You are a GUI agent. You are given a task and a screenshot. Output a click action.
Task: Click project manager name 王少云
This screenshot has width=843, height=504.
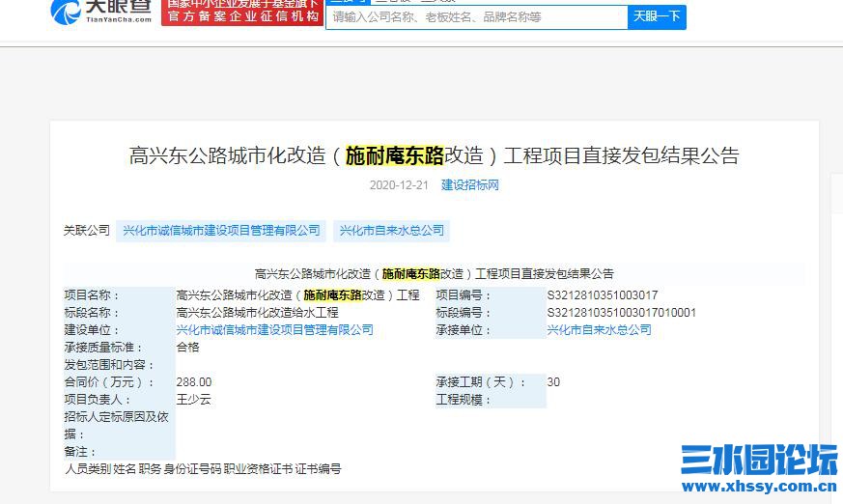pyautogui.click(x=193, y=400)
